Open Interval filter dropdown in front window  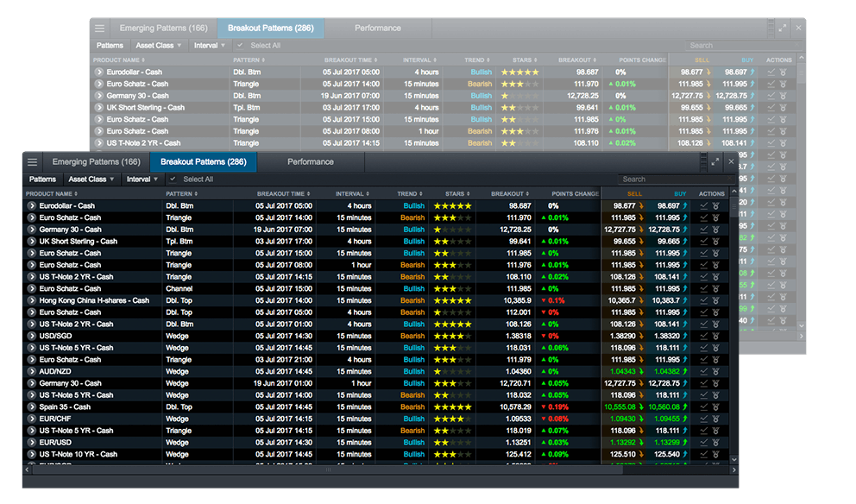pyautogui.click(x=142, y=180)
